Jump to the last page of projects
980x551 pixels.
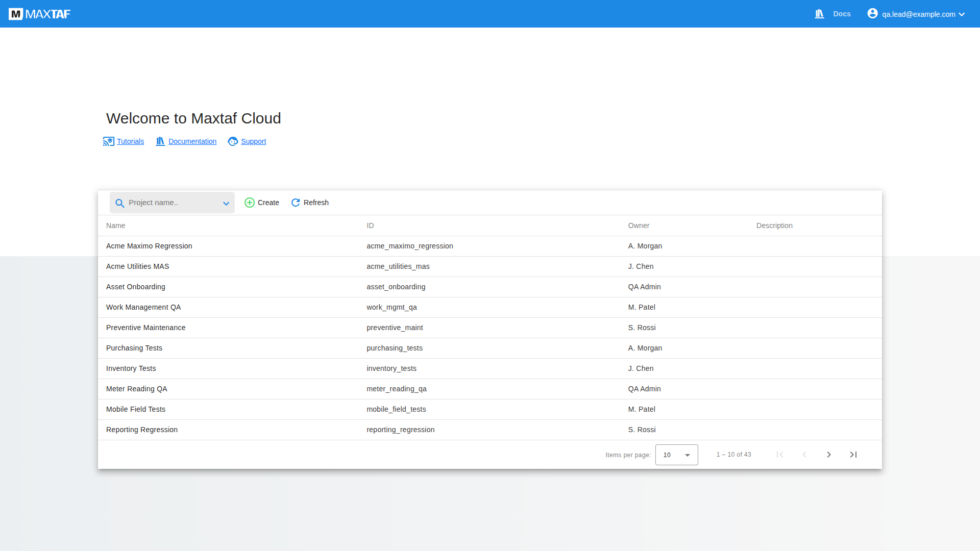(853, 455)
